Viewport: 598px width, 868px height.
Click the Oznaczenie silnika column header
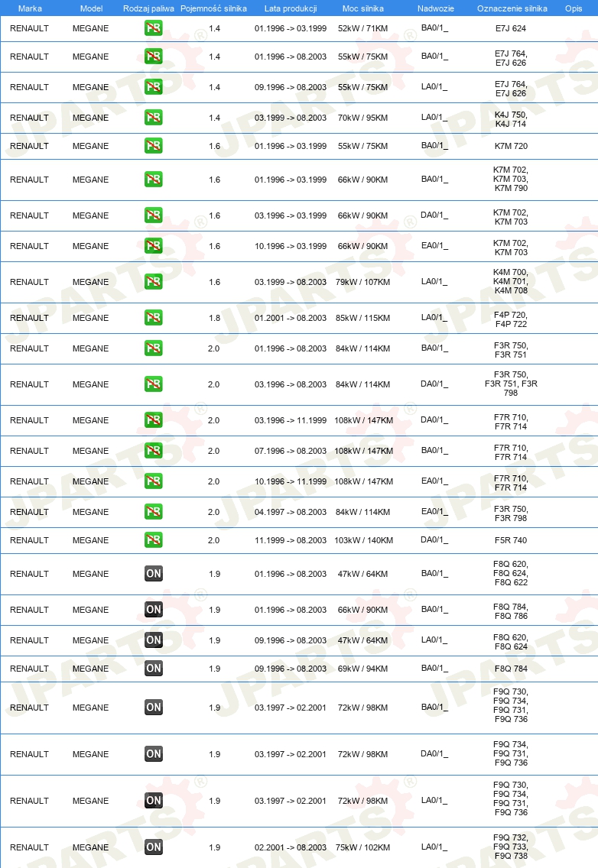(x=512, y=8)
